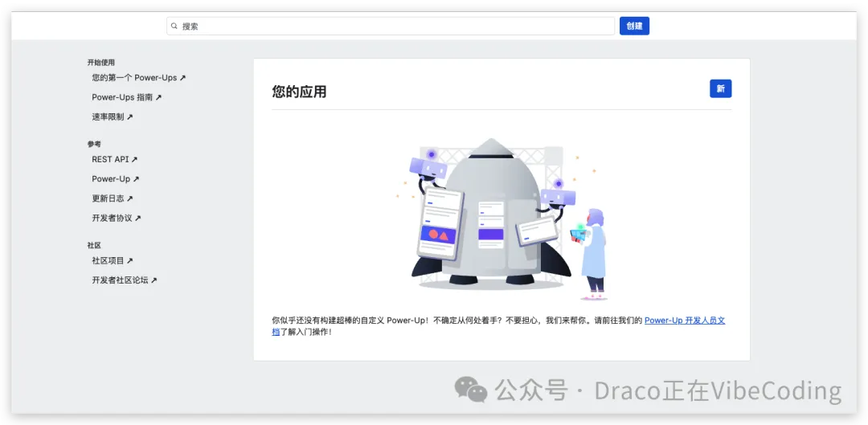Click the external arrow icon beside Power-Ups 指南
This screenshot has width=868, height=425.
(x=158, y=97)
